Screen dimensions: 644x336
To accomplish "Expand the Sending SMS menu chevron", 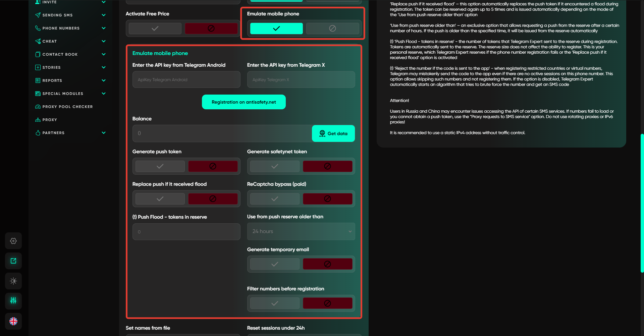I will click(104, 15).
